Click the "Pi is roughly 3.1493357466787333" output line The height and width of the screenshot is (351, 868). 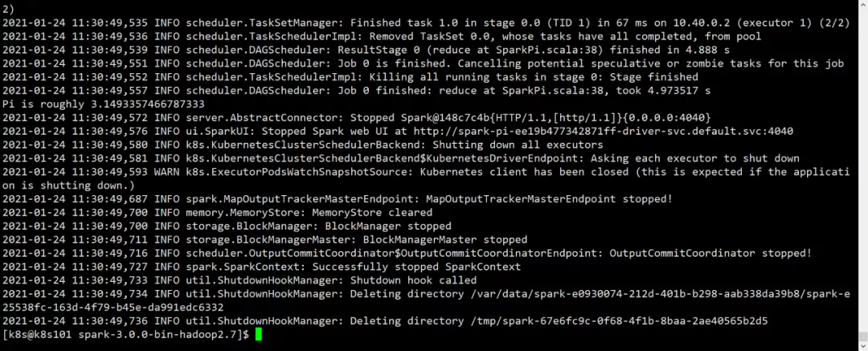(104, 104)
